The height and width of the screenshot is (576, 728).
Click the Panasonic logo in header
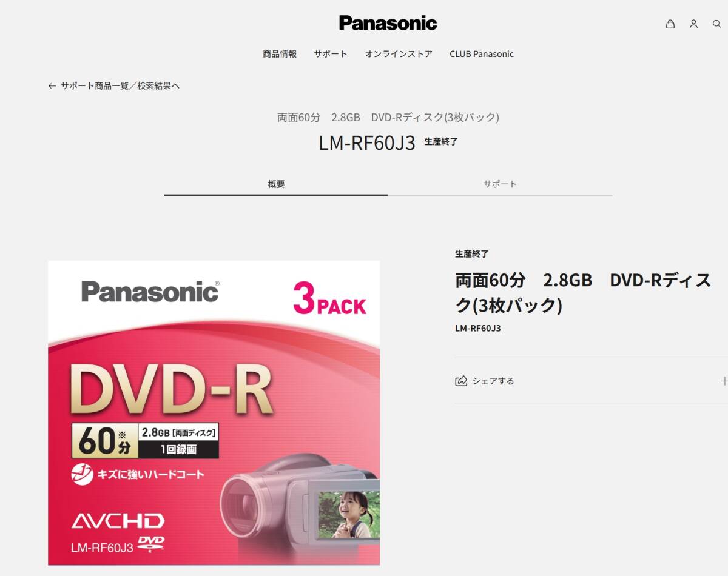pyautogui.click(x=388, y=23)
